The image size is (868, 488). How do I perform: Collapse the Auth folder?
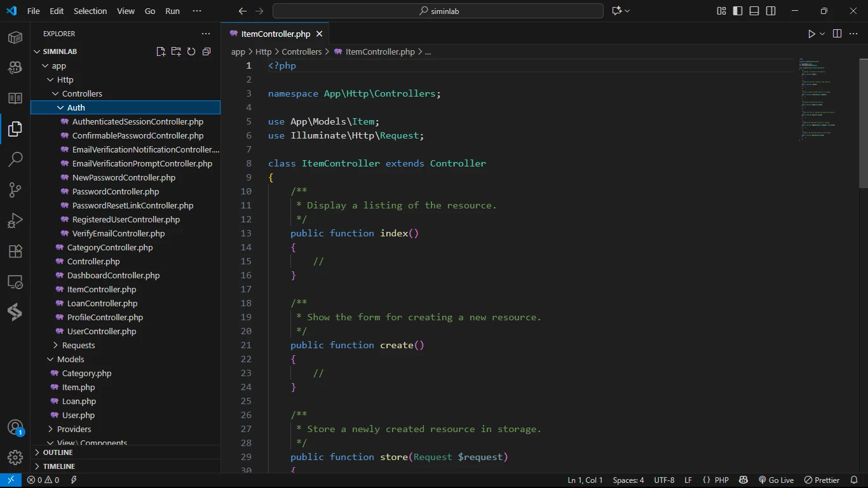point(76,107)
